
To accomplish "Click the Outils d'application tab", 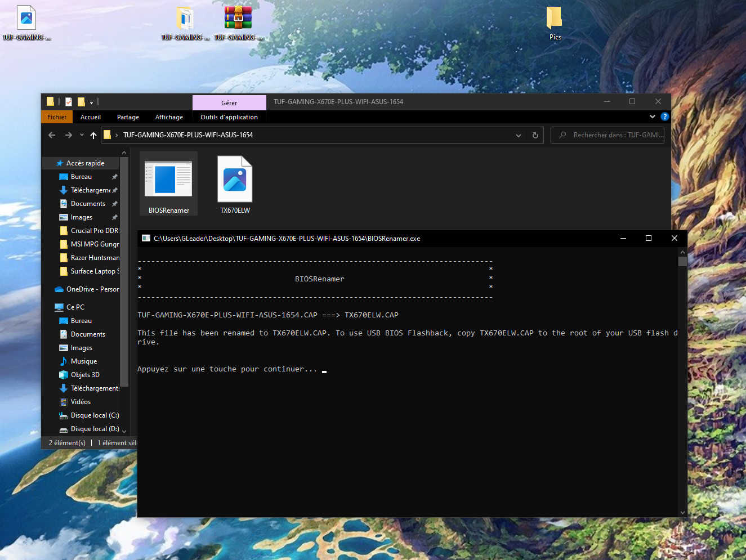I will pyautogui.click(x=229, y=117).
